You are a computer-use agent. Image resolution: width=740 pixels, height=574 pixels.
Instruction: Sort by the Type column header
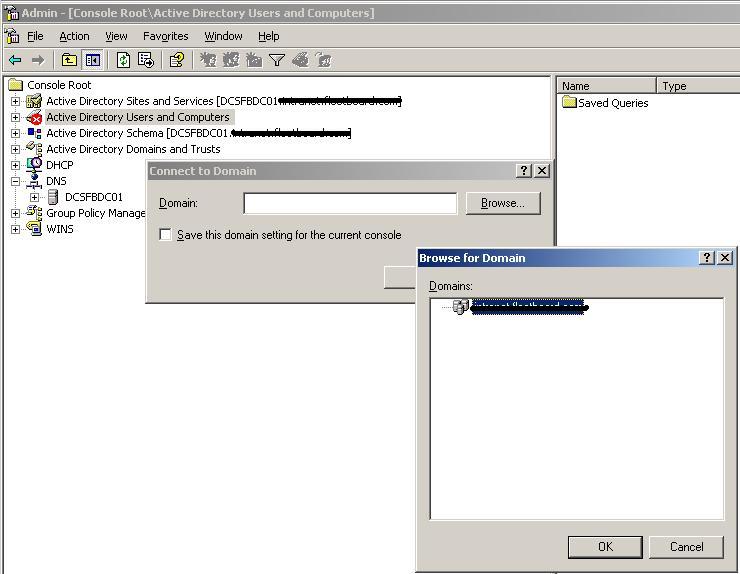click(698, 86)
